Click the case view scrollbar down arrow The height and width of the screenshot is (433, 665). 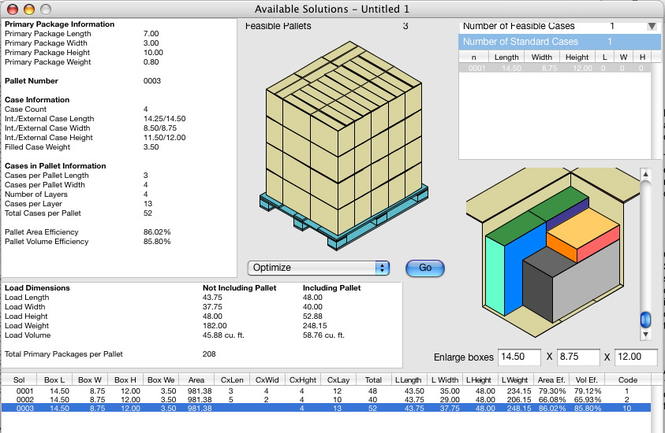tap(645, 334)
